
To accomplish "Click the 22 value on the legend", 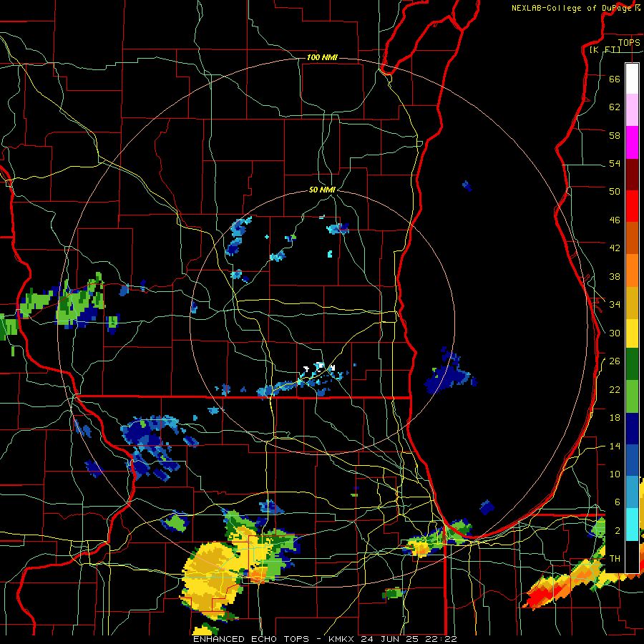I will (x=615, y=389).
